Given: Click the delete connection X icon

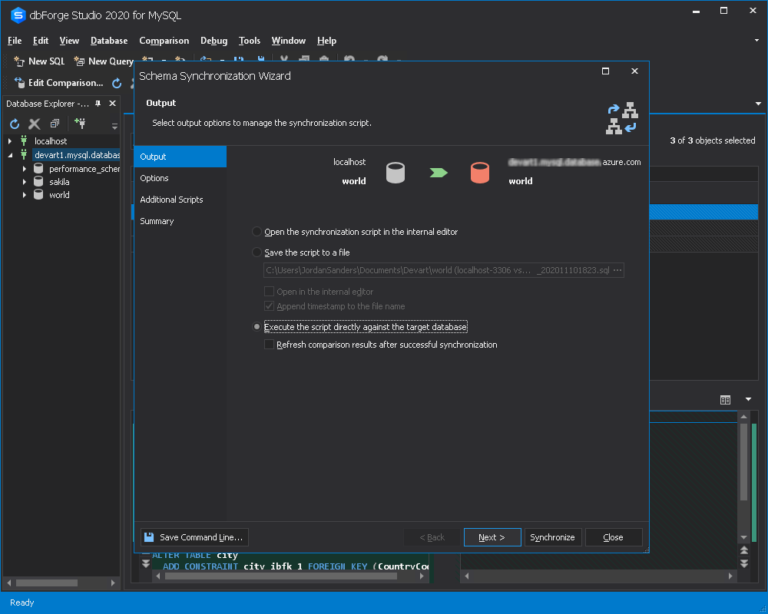Looking at the screenshot, I should [34, 124].
